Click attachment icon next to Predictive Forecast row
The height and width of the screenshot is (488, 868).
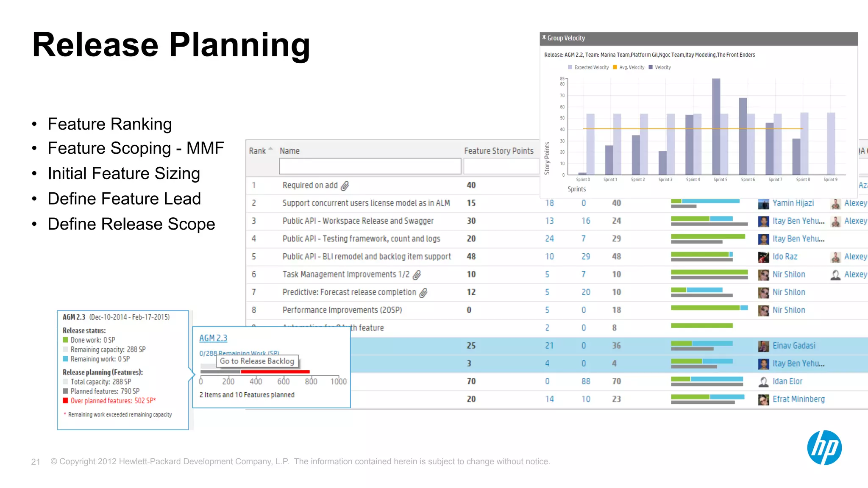click(x=423, y=293)
